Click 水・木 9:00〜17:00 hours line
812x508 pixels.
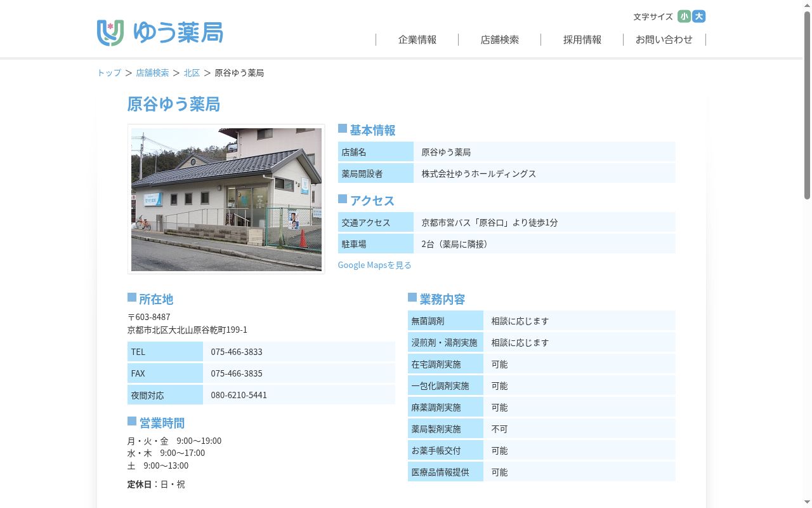tap(166, 453)
